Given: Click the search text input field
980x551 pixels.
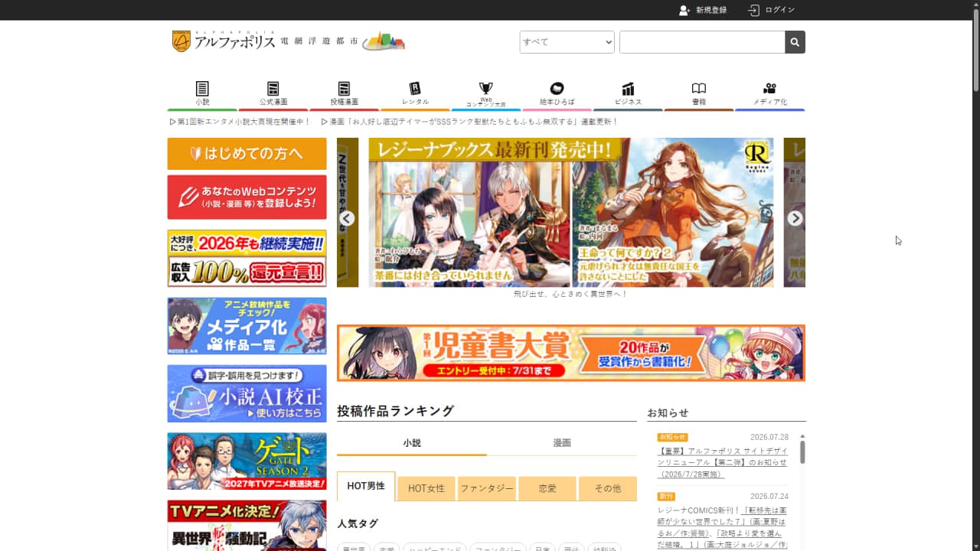Looking at the screenshot, I should coord(702,42).
